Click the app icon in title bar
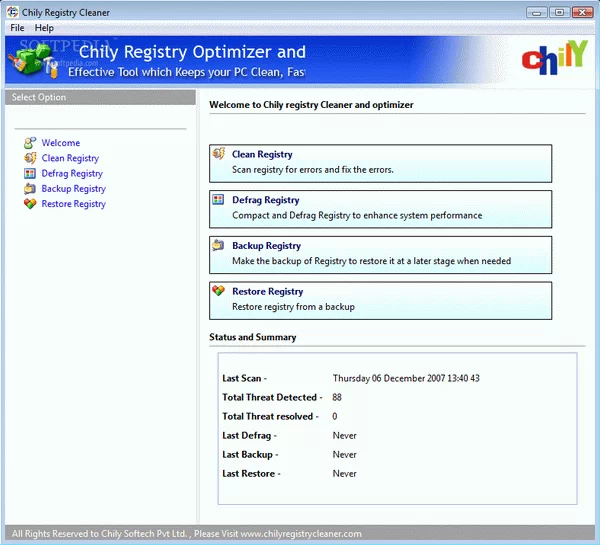The height and width of the screenshot is (545, 600). pyautogui.click(x=13, y=12)
